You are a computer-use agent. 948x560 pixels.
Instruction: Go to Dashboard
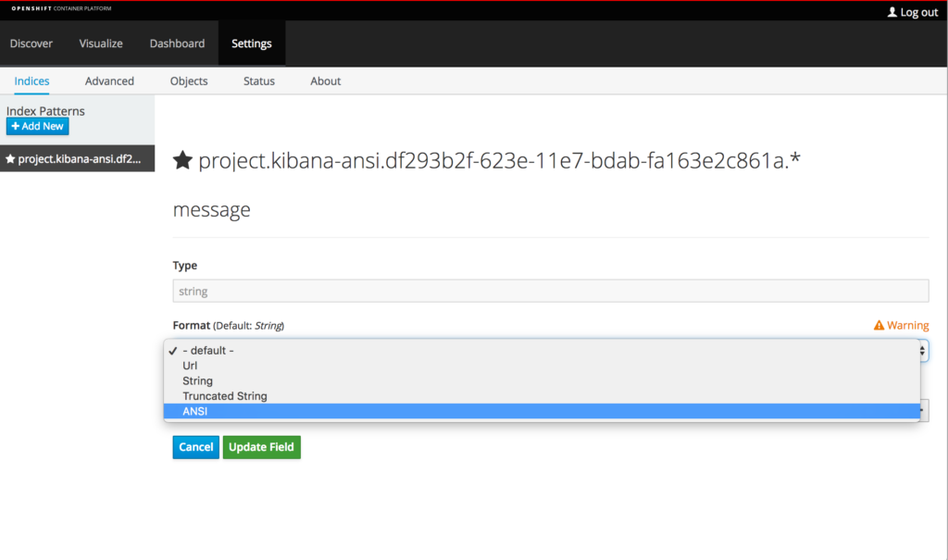click(177, 44)
